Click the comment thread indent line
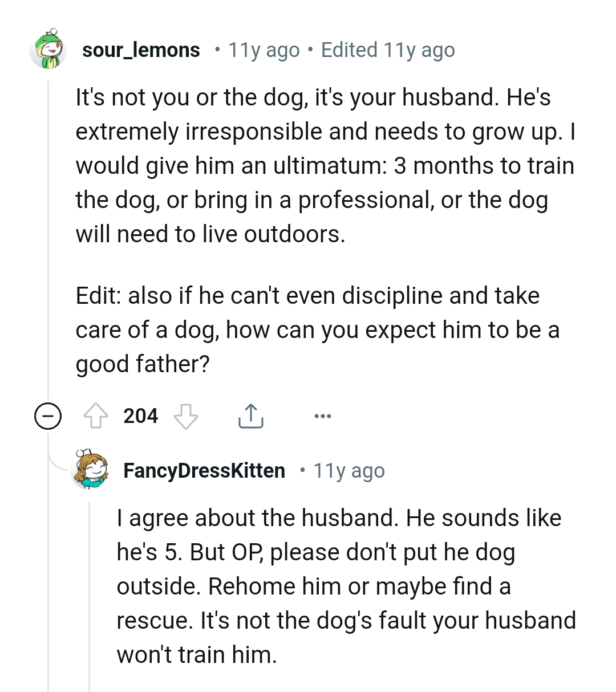The image size is (616, 692). tap(48, 228)
